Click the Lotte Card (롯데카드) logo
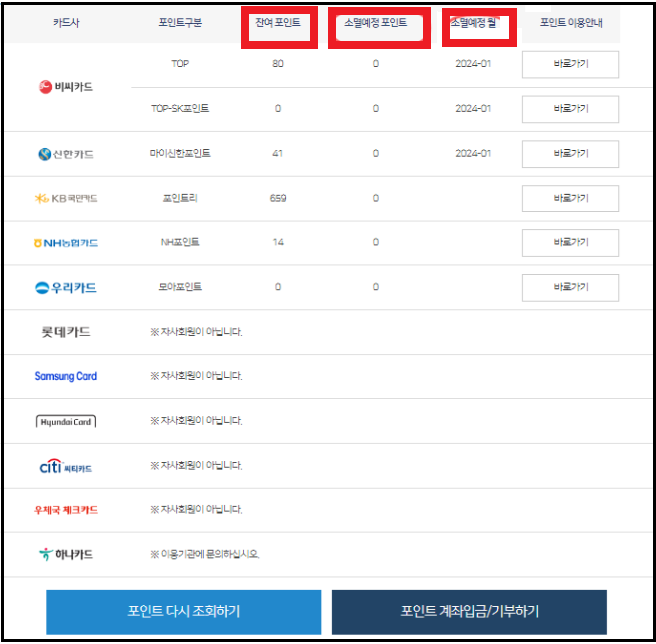Viewport: 656px width, 644px height. point(66,332)
